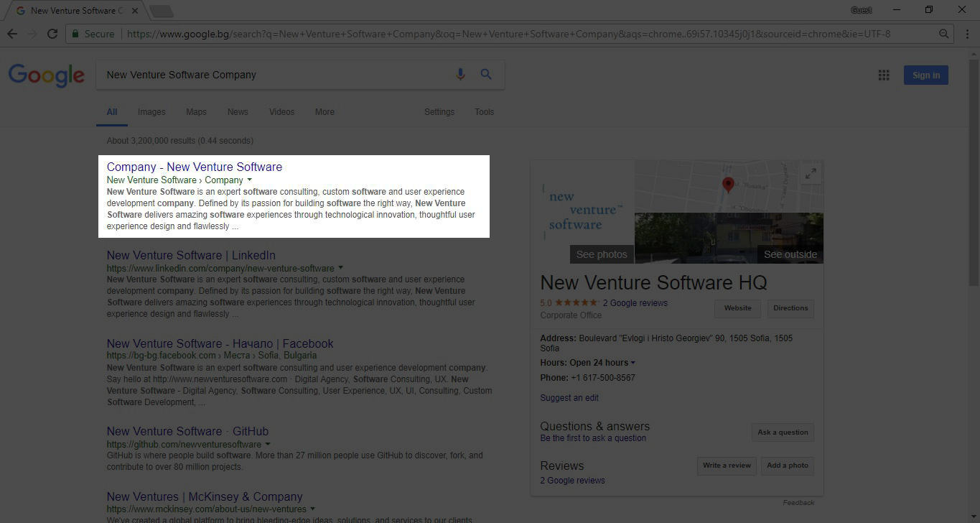Viewport: 980px width, 523px height.
Task: Open Company - New Venture Software result
Action: 195,167
